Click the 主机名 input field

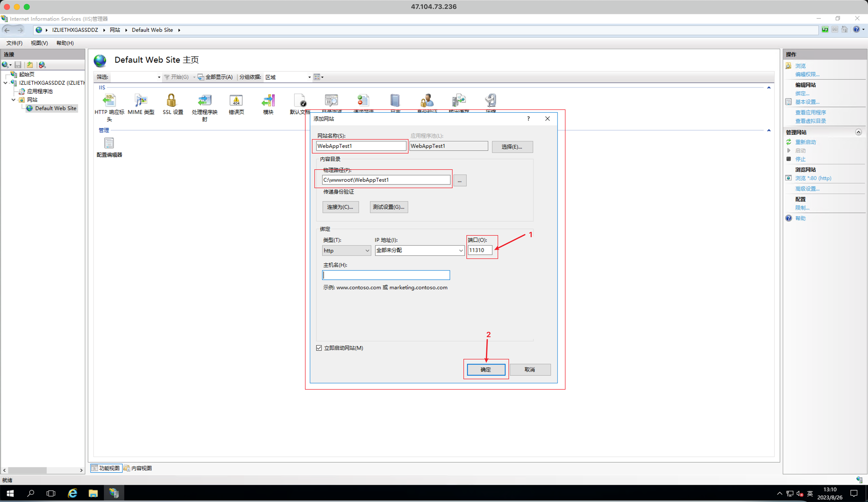click(386, 275)
